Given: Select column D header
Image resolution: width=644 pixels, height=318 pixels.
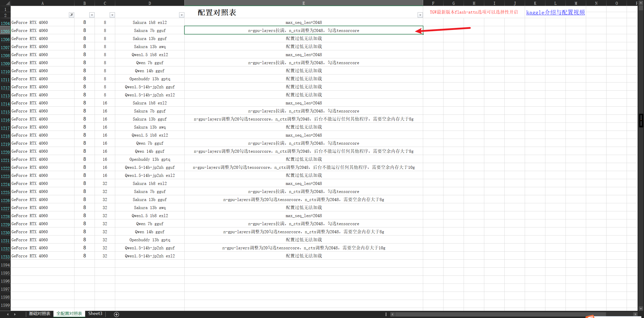Looking at the screenshot, I should pos(150,3).
